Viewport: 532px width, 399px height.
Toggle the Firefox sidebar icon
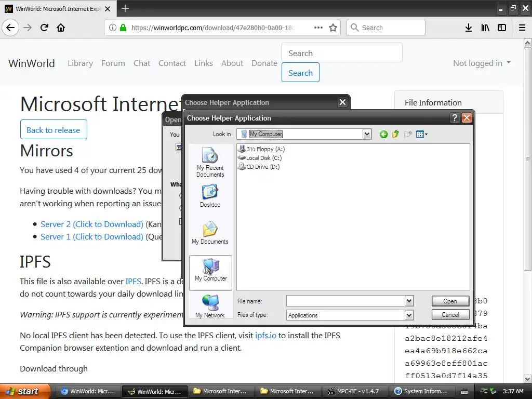coord(502,28)
